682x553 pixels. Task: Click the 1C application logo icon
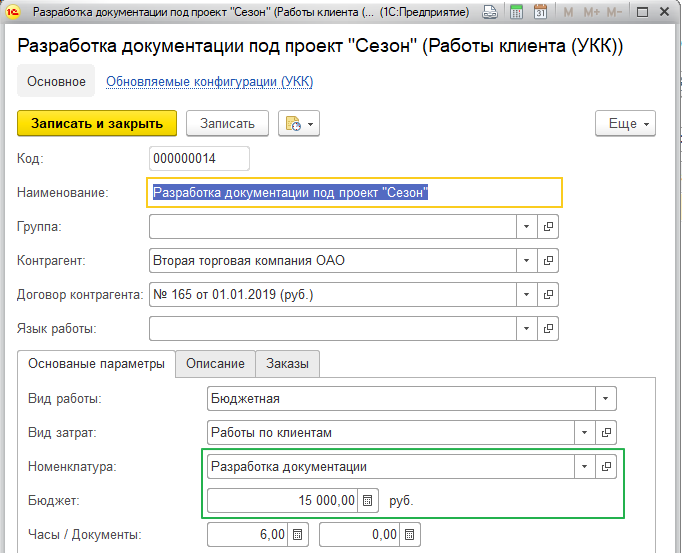13,12
